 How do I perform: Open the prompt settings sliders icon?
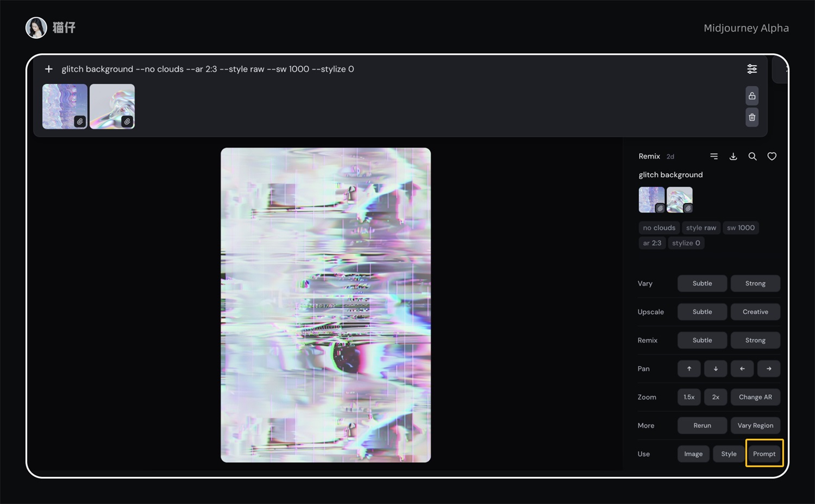tap(752, 69)
